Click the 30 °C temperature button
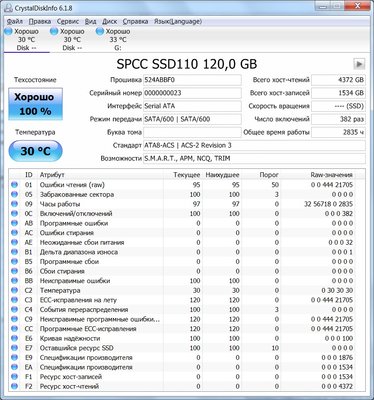 [35, 151]
